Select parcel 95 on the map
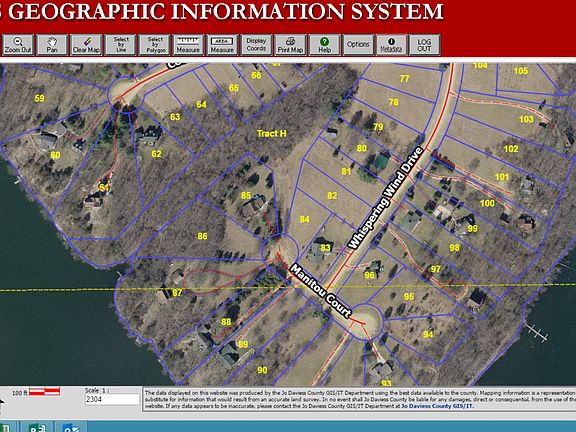 coord(409,296)
